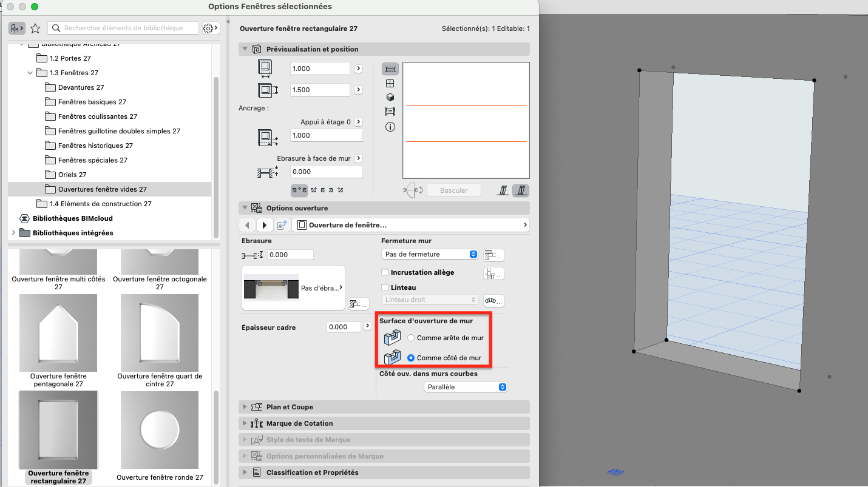Open the info icon beside preview
Screen dimensions: 868x487
[390, 127]
